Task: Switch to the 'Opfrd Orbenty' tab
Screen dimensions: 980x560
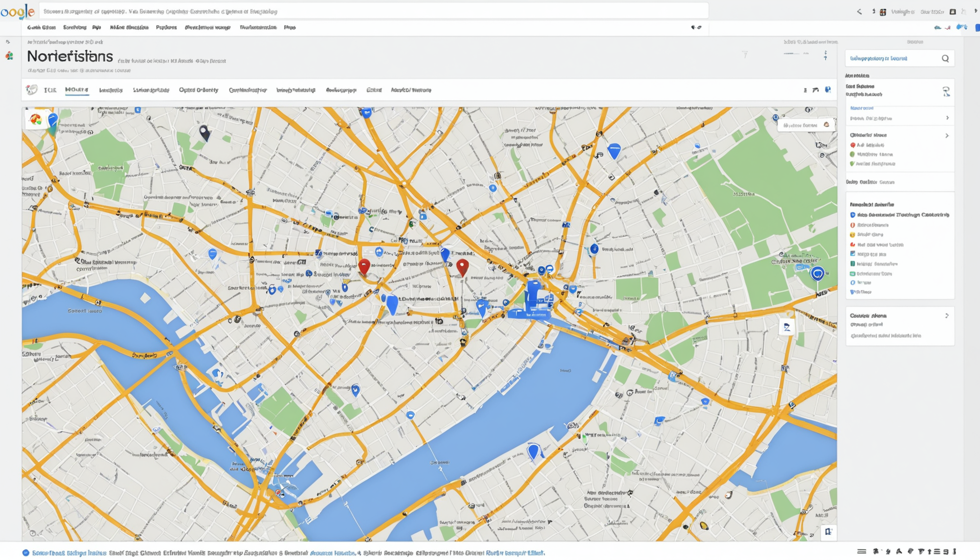Action: [x=198, y=90]
